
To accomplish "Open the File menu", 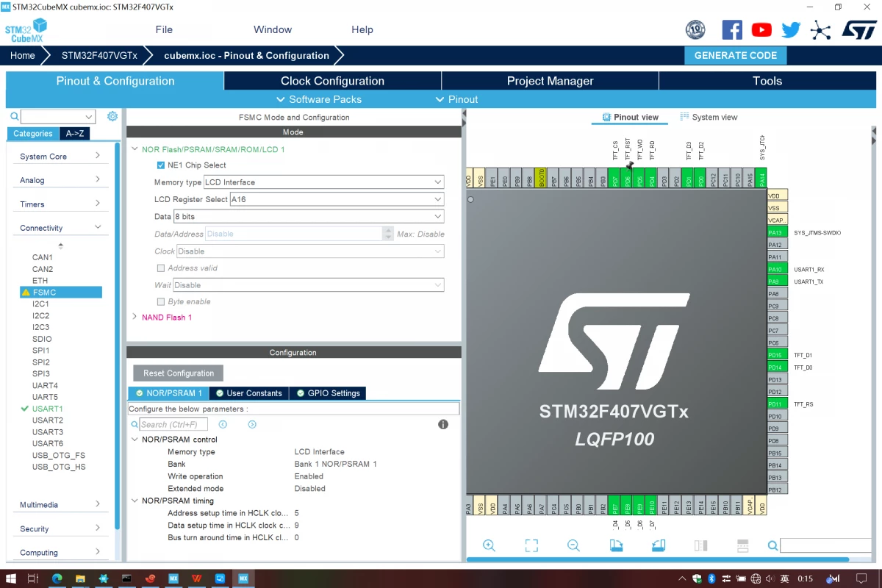I will tap(164, 29).
